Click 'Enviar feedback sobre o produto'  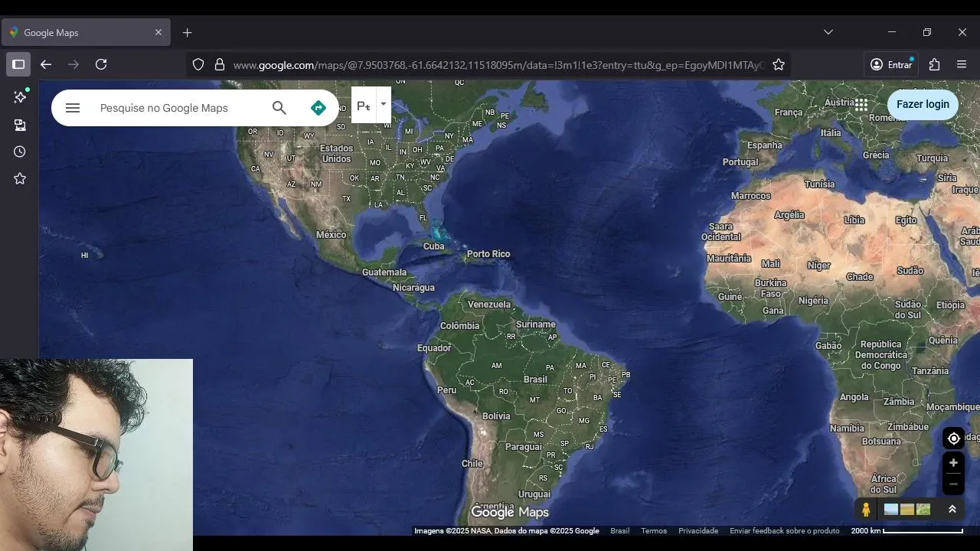tap(785, 531)
